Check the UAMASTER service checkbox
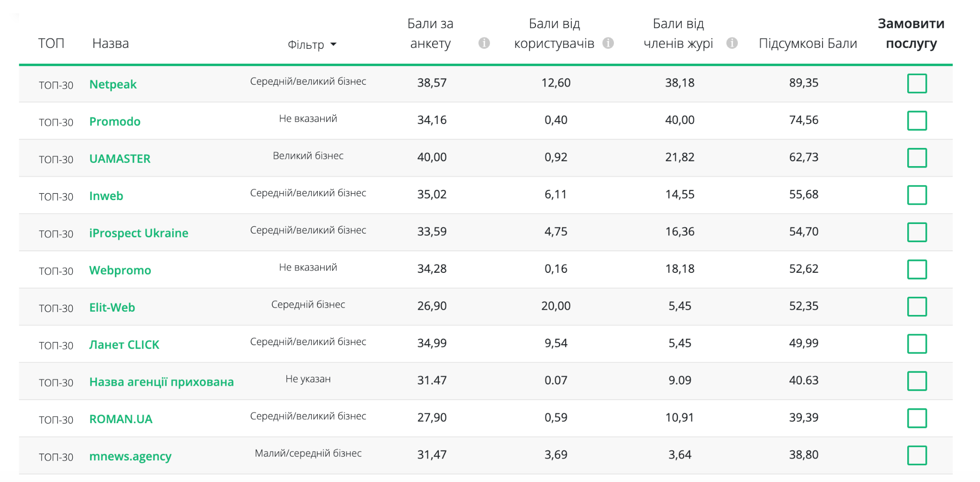Viewport: 980px width, 482px height. (x=917, y=158)
